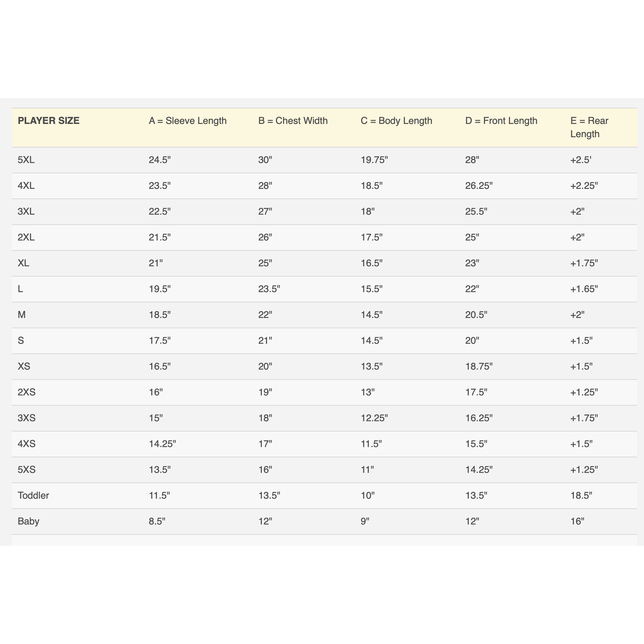Screen dimensions: 644x644
Task: Click the +1.65" rear length cell
Action: [584, 289]
